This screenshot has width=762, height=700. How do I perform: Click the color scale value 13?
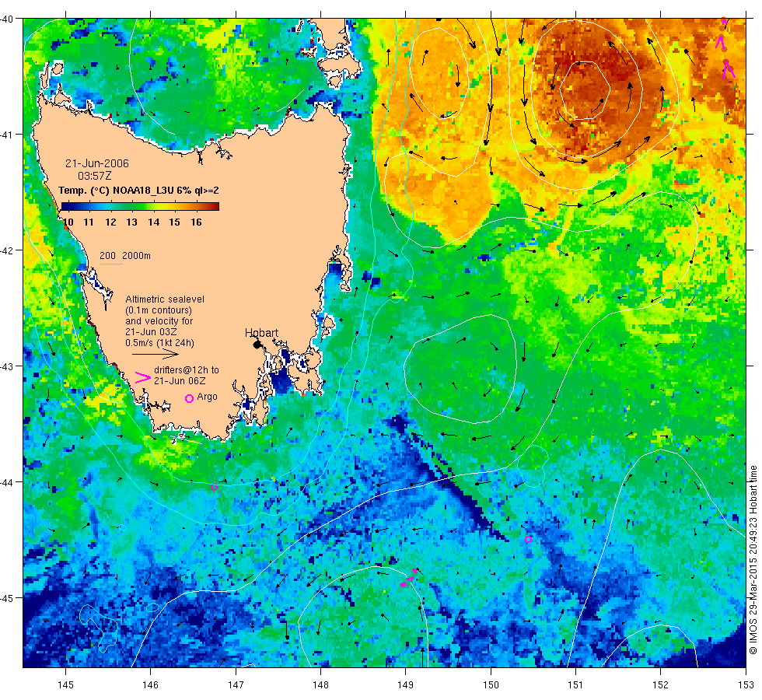pos(131,222)
